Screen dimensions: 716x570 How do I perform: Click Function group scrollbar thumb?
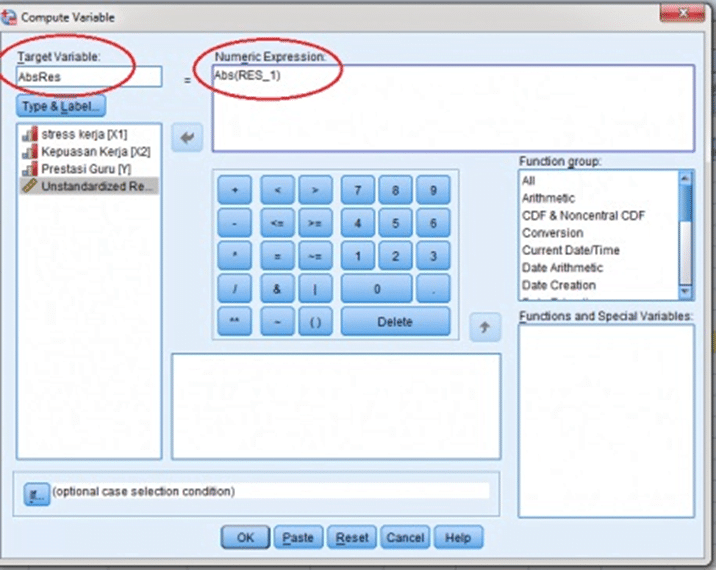(x=685, y=204)
